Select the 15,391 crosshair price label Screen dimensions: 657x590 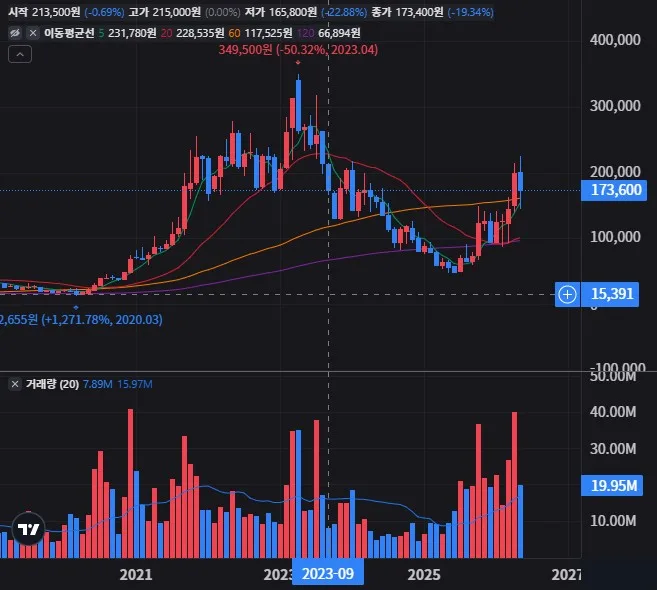coord(610,295)
